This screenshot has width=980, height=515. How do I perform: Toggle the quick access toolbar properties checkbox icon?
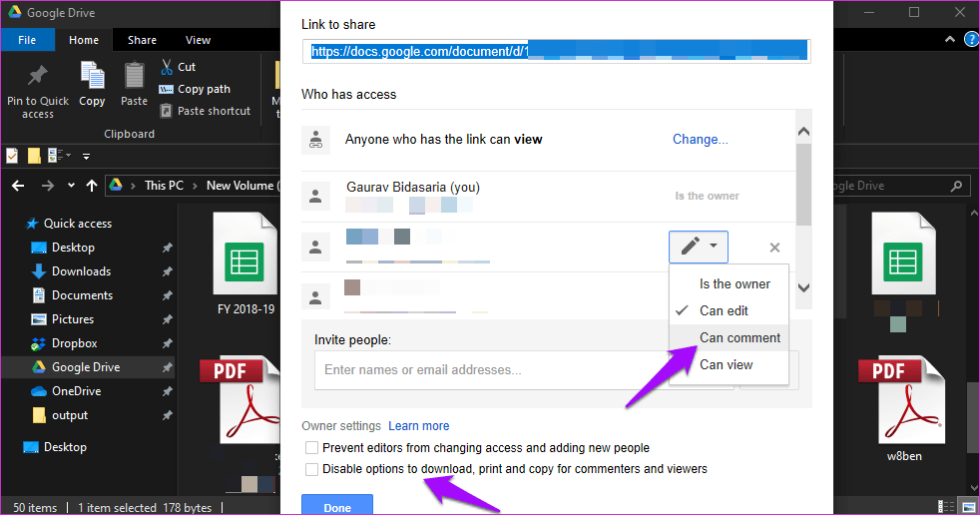click(x=12, y=156)
